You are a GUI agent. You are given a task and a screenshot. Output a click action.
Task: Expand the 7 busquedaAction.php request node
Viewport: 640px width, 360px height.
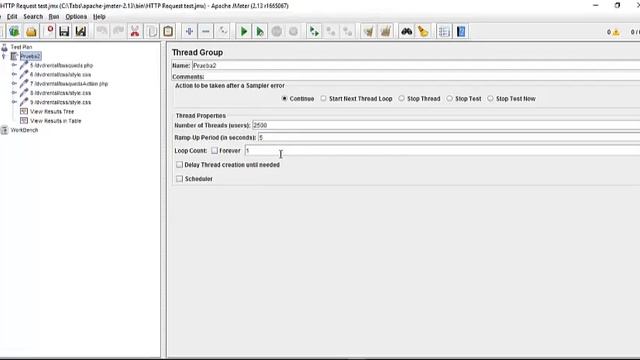coord(14,84)
